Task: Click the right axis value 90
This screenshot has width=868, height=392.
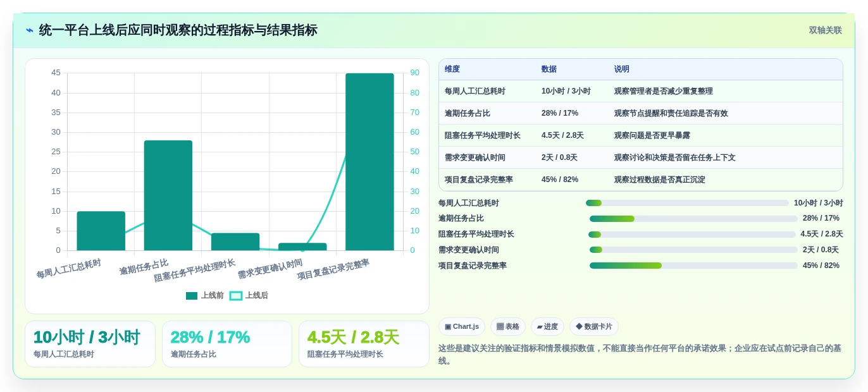Action: tap(414, 73)
